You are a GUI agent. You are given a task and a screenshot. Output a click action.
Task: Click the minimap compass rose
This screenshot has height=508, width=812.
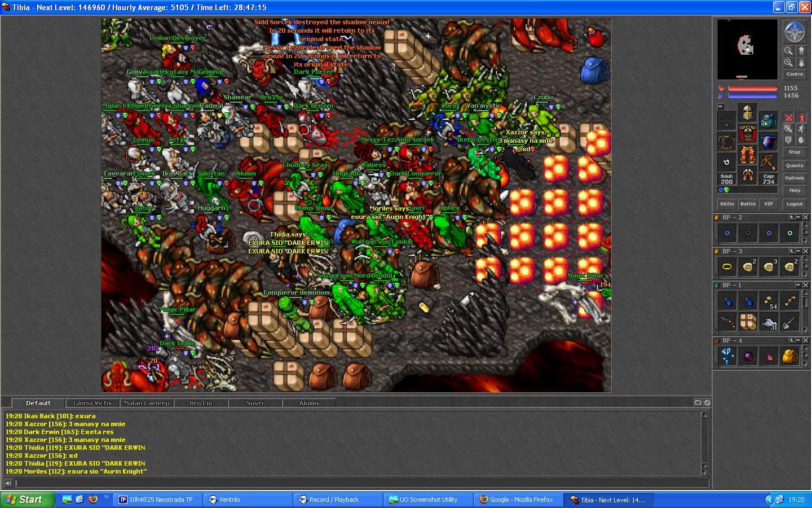click(x=795, y=32)
